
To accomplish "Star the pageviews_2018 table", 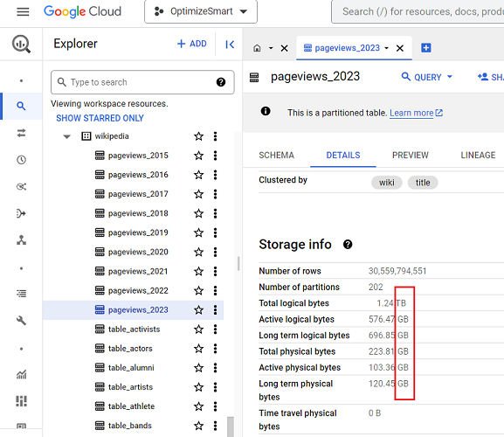I will coord(198,213).
